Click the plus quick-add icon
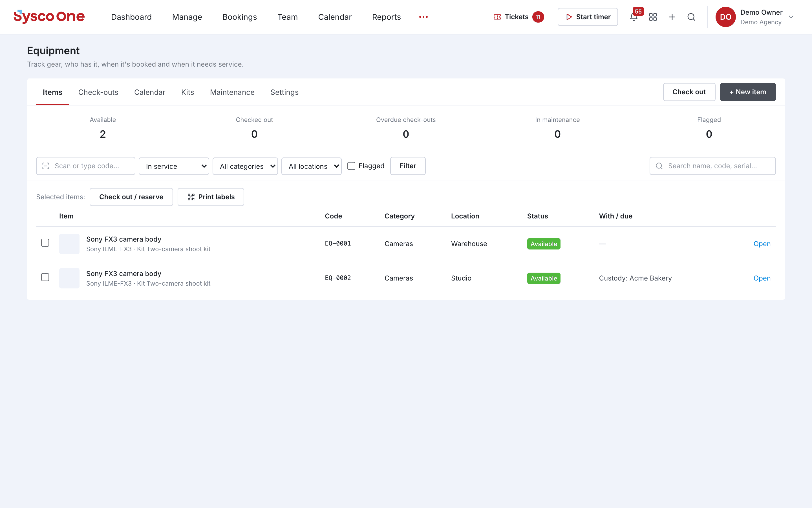The height and width of the screenshot is (508, 812). click(x=672, y=17)
